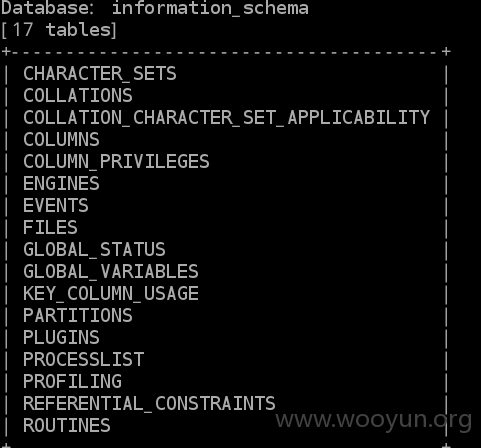Select the FILES table entry

pos(50,227)
